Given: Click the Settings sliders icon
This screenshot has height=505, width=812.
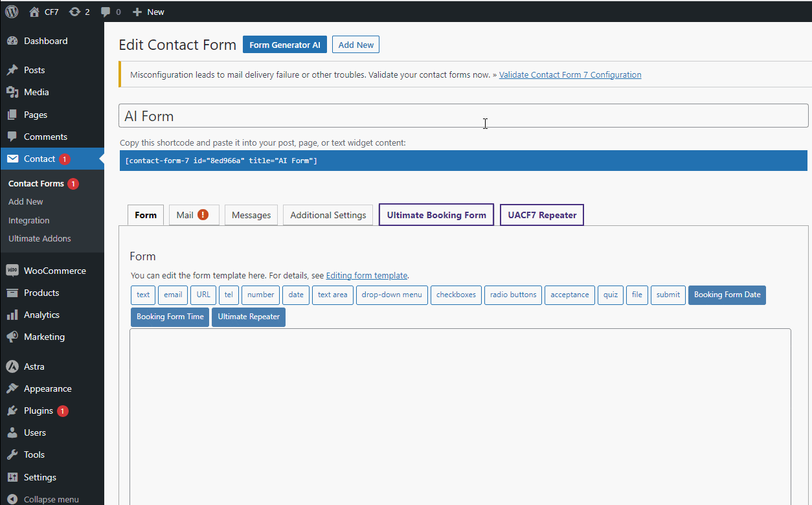Looking at the screenshot, I should coord(12,477).
